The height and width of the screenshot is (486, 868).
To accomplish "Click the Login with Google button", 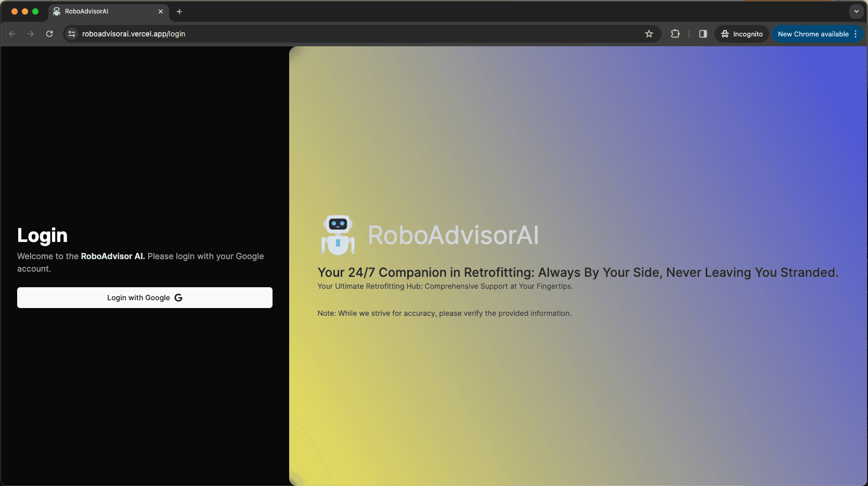I will click(145, 298).
